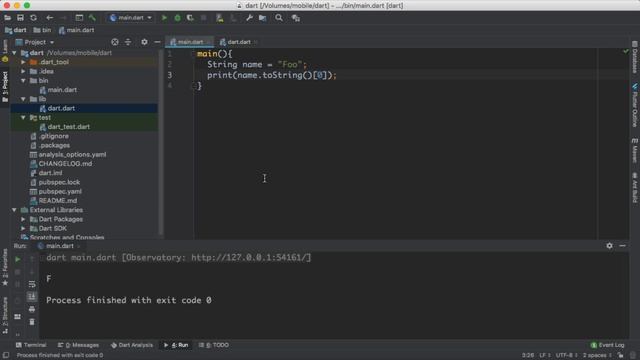The width and height of the screenshot is (640, 360).
Task: Collapse the bin folder
Action: click(23, 81)
